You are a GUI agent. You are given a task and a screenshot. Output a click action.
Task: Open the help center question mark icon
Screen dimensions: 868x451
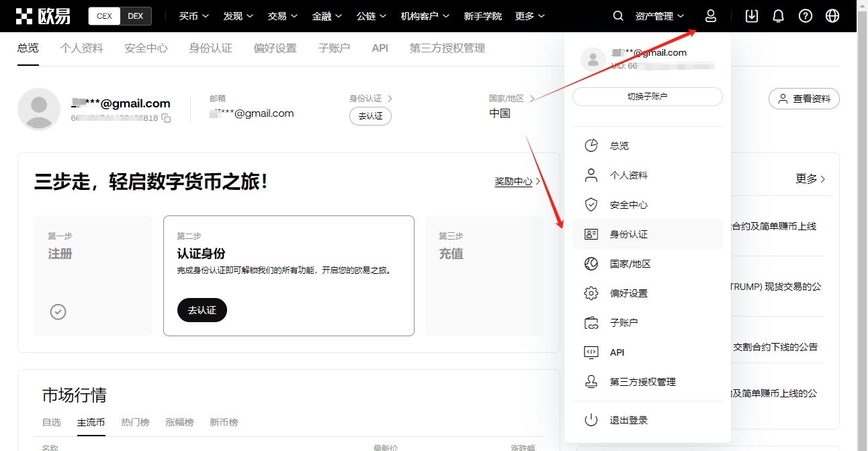pos(805,15)
